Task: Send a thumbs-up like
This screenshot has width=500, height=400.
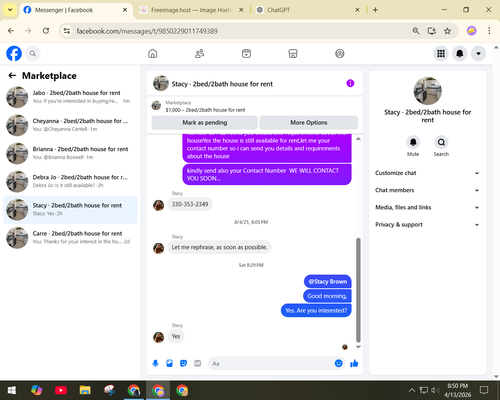Action: 354,363
